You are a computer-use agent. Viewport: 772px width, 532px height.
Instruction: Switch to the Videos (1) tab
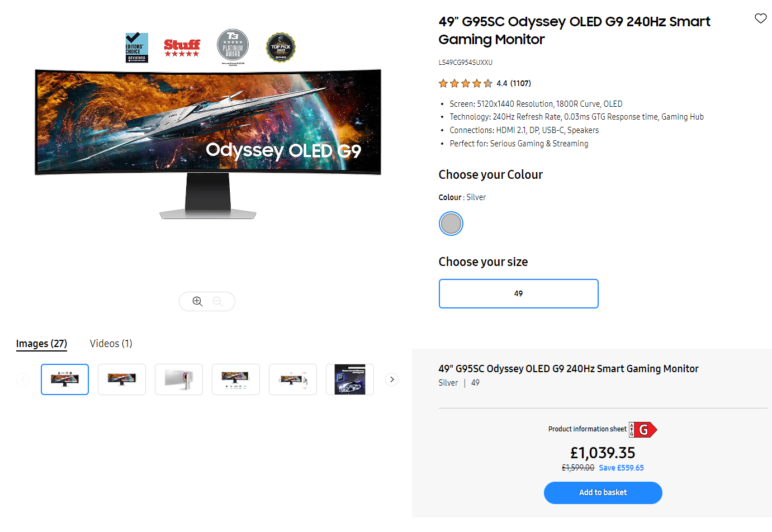point(111,344)
